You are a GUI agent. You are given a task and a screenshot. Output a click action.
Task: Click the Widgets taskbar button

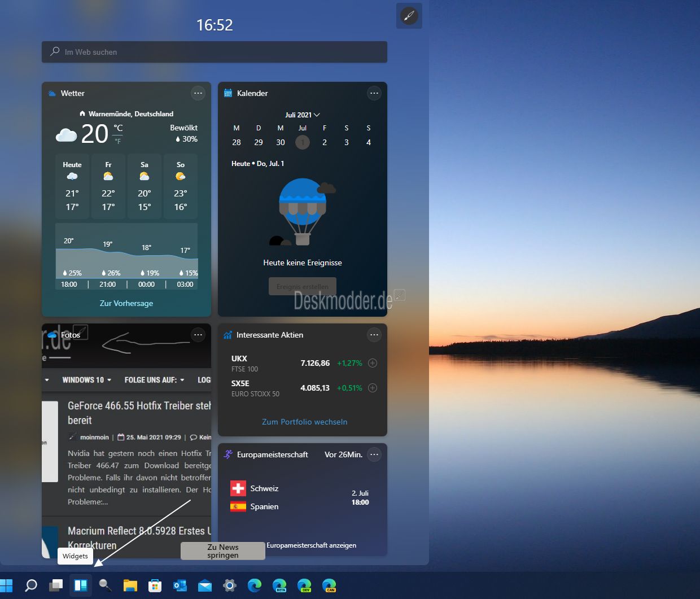[x=81, y=585]
